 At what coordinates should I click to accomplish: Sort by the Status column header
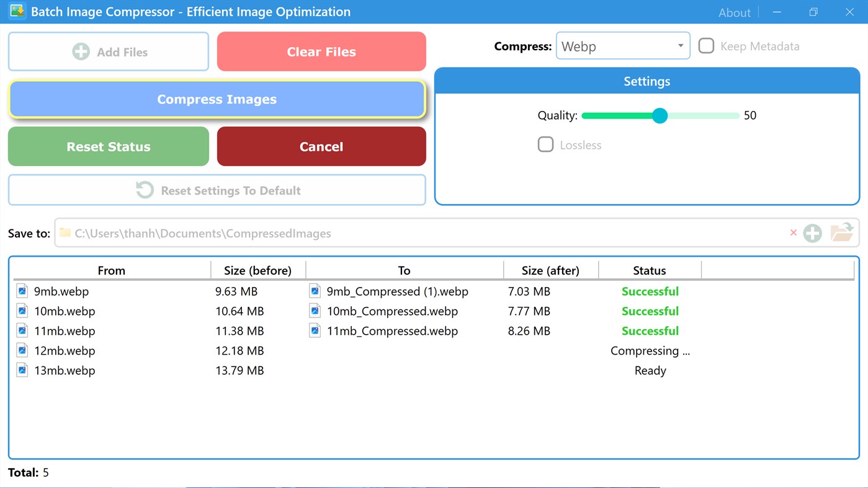[x=650, y=270]
